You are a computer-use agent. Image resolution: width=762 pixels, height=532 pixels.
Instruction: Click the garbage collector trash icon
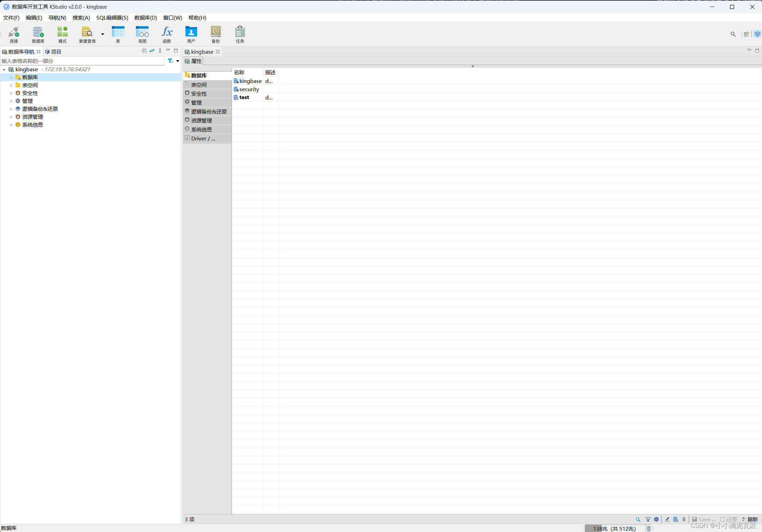[649, 529]
